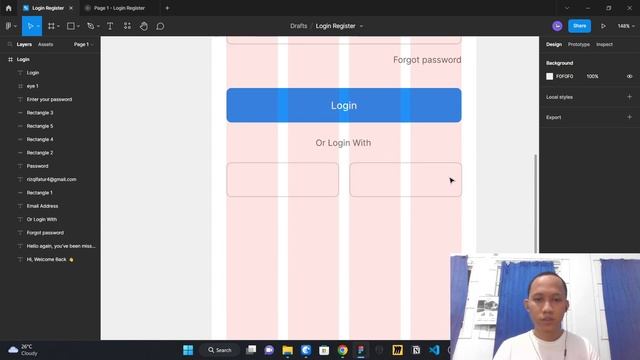Close the Login Register tab
This screenshot has height=360, width=640.
pos(71,8)
